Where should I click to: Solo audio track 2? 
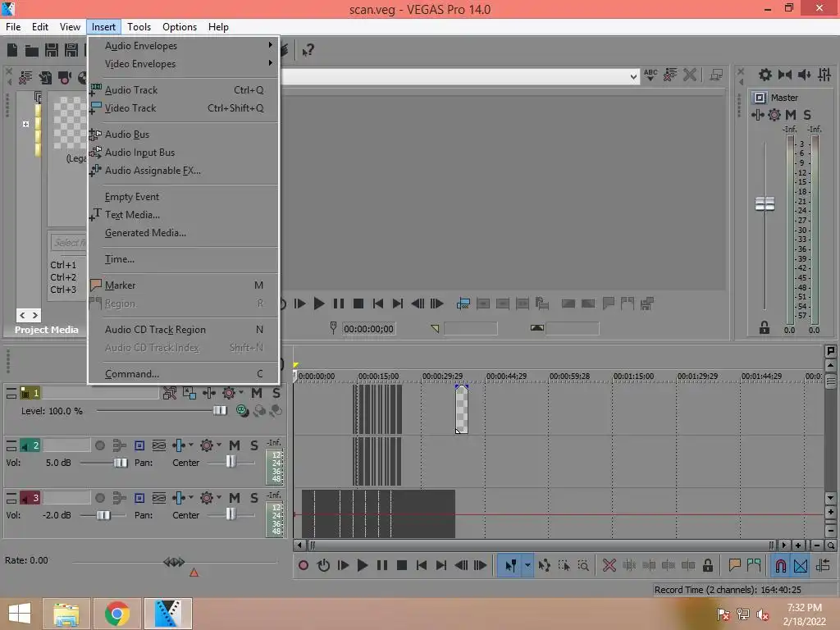(x=254, y=445)
